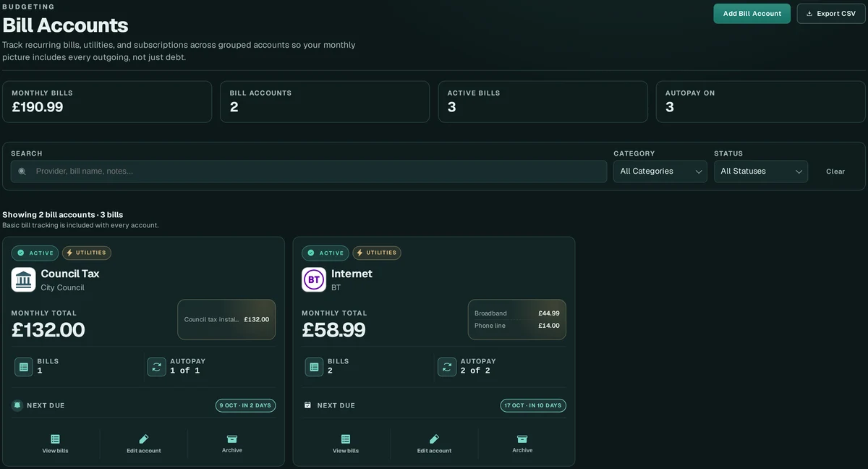868x469 pixels.
Task: Clear the filters with Clear
Action: pyautogui.click(x=835, y=172)
